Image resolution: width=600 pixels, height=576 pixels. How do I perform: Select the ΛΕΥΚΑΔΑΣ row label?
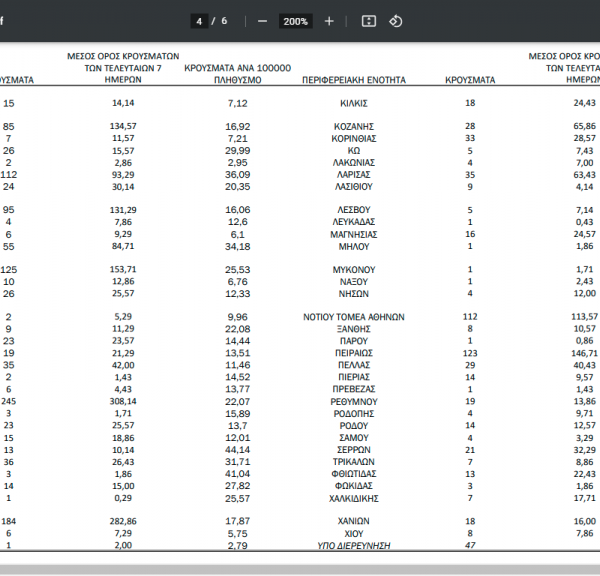point(354,222)
